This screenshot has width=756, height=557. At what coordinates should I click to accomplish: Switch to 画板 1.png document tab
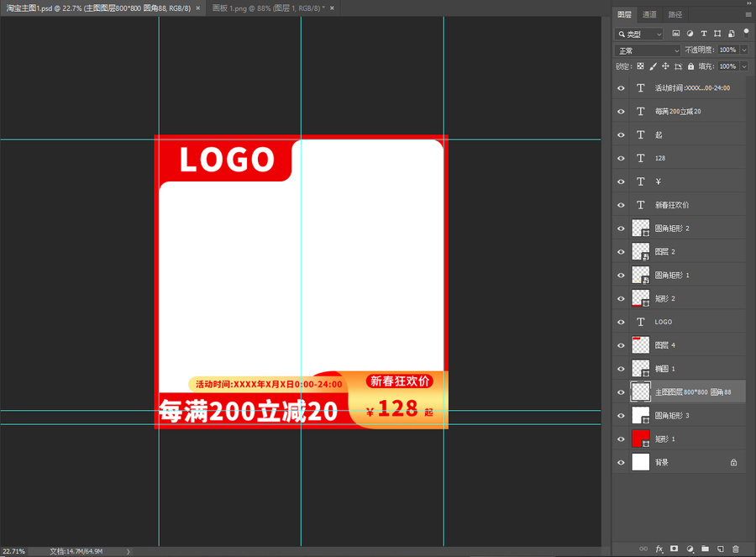tap(269, 8)
